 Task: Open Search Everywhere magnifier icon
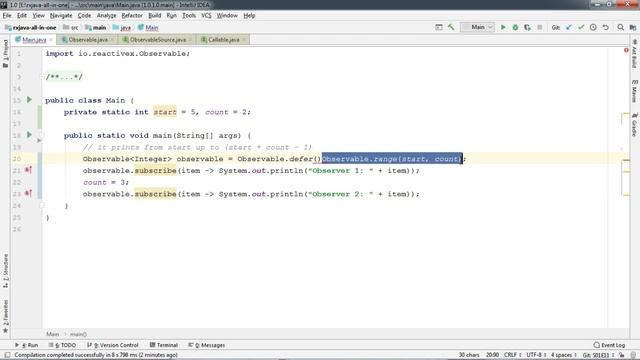tap(620, 27)
